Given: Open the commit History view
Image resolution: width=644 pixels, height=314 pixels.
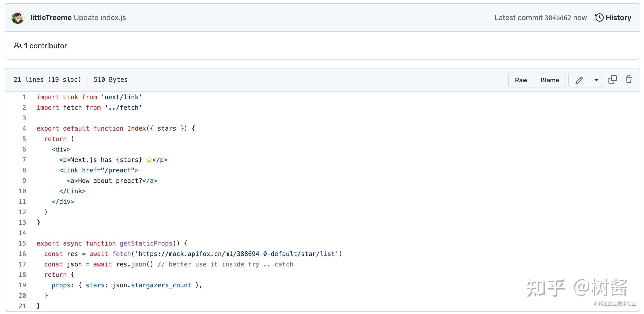Looking at the screenshot, I should tap(618, 17).
